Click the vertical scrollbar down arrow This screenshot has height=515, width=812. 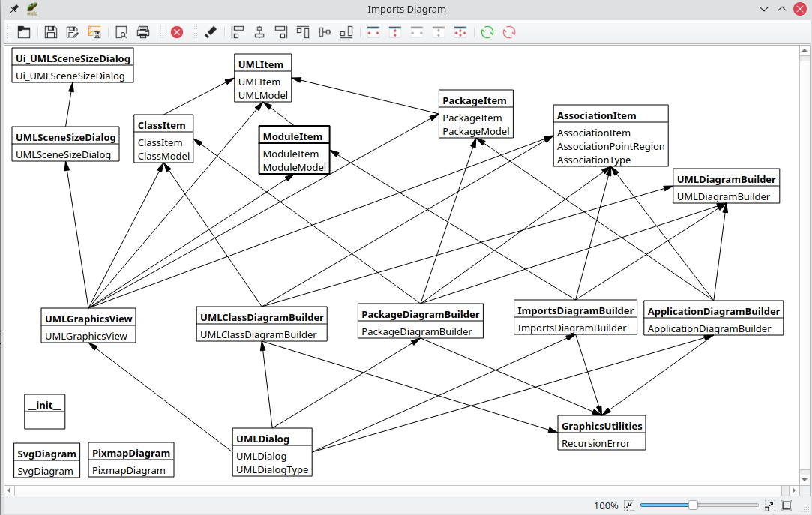[x=804, y=478]
